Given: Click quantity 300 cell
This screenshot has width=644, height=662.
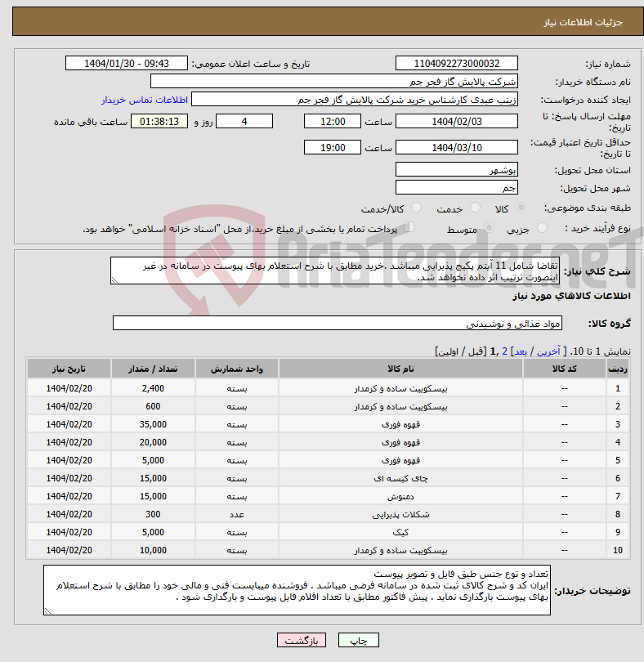Looking at the screenshot, I should click(153, 514).
